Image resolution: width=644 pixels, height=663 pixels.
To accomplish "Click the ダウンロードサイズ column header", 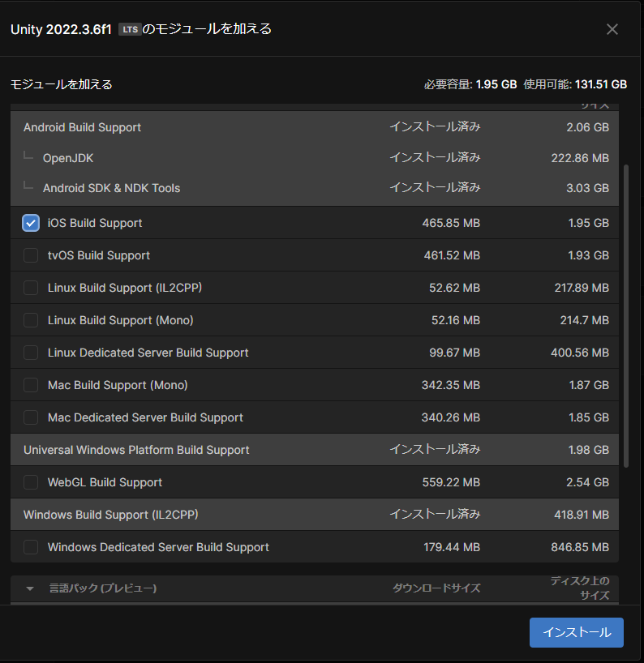I will (x=436, y=588).
